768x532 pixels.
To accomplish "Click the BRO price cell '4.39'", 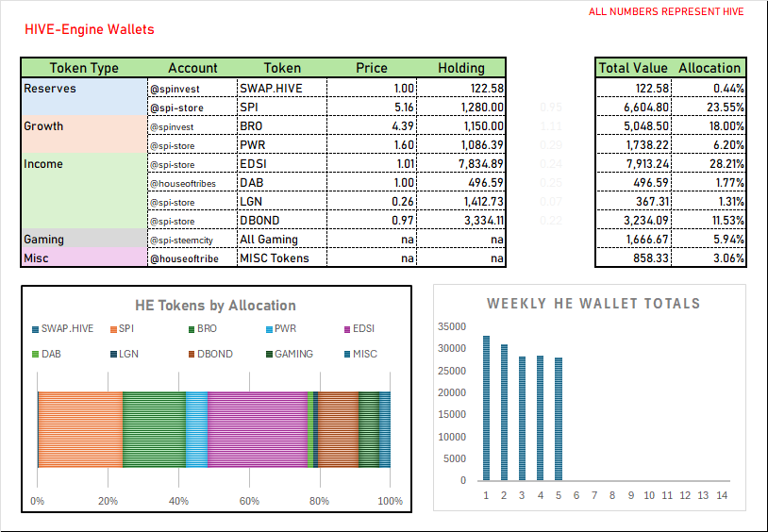I will point(372,125).
